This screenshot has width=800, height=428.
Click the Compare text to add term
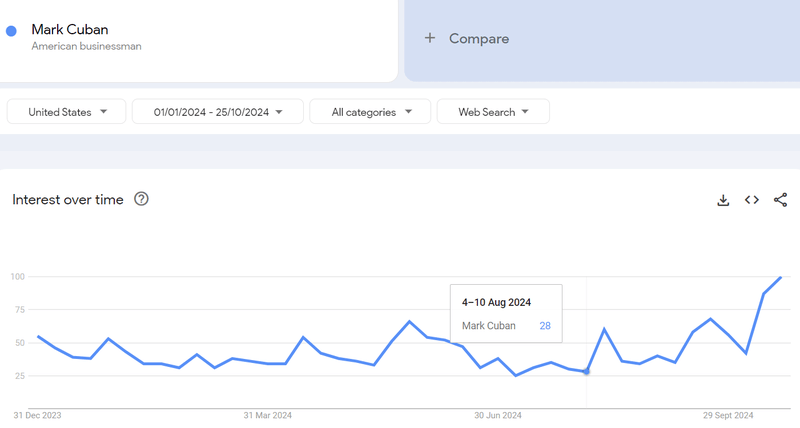pyautogui.click(x=479, y=38)
